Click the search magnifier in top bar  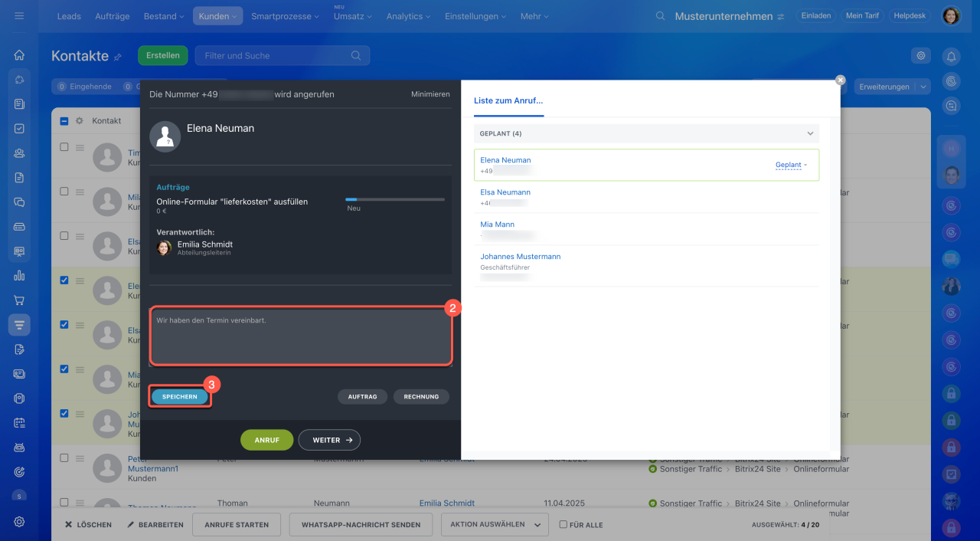tap(661, 16)
